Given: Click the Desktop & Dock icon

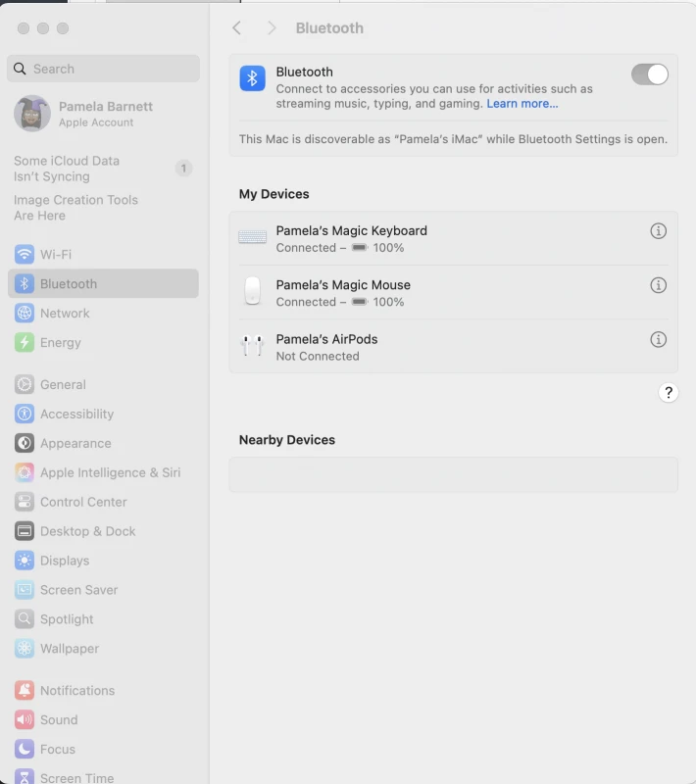Looking at the screenshot, I should (x=24, y=531).
